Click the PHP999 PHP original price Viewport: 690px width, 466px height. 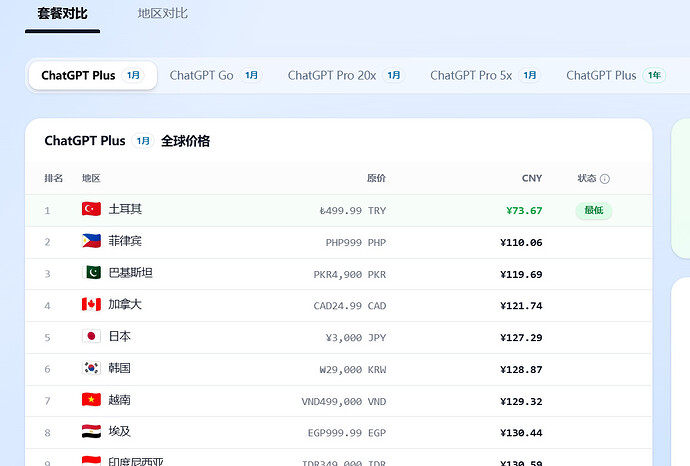(356, 242)
